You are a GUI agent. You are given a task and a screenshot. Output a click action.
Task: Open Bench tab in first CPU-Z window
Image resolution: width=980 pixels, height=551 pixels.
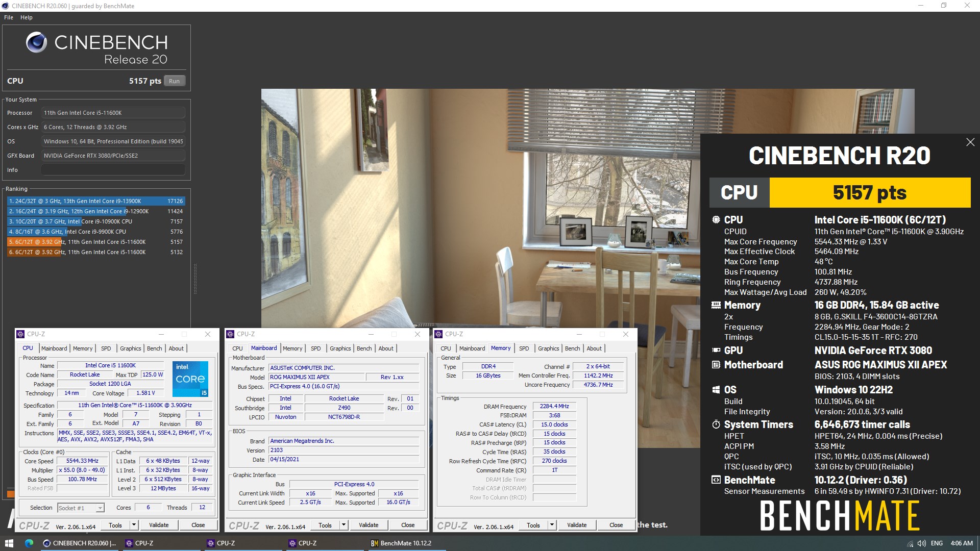coord(155,348)
